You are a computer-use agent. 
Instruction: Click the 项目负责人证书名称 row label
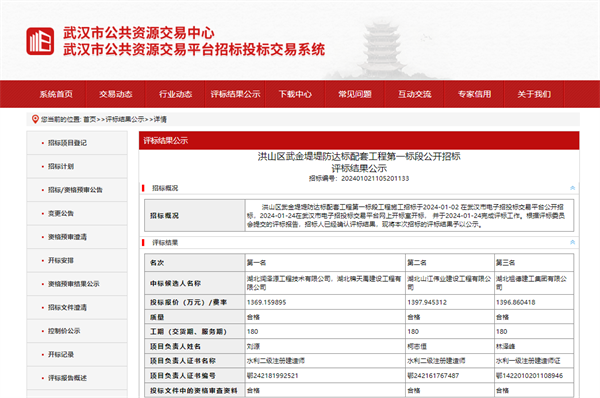tap(183, 361)
